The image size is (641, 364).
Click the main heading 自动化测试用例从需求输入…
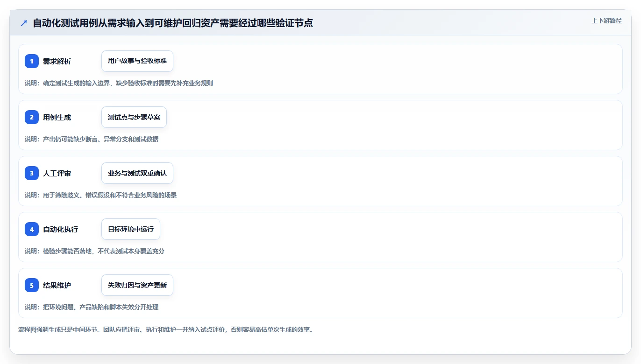(173, 23)
